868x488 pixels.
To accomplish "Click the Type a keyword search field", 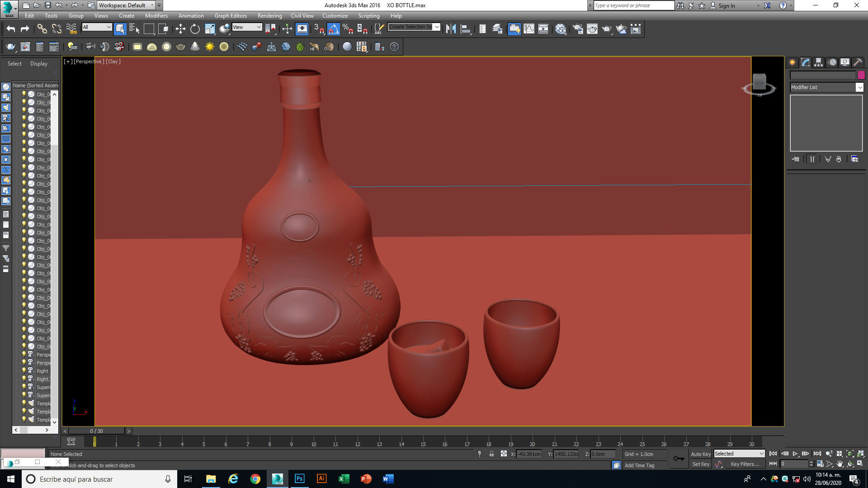I will click(x=633, y=5).
